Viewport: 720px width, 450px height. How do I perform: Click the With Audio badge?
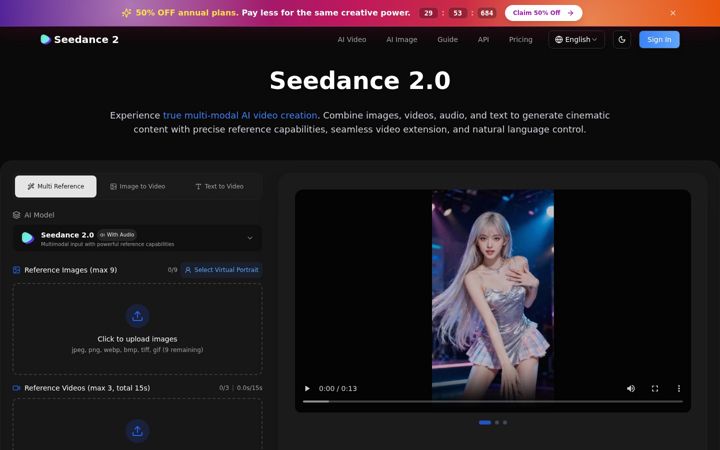pos(117,235)
